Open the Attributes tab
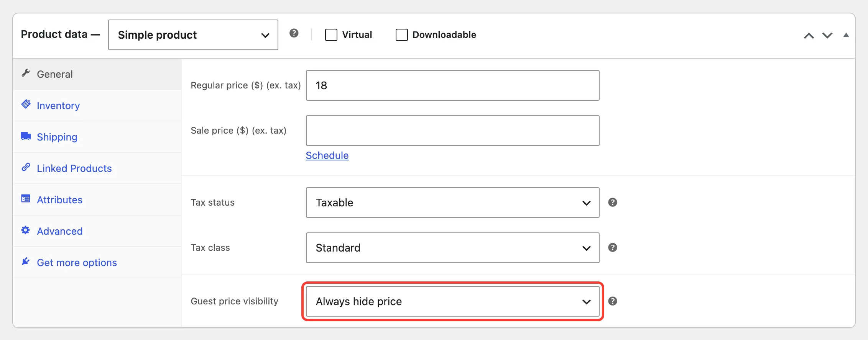Image resolution: width=868 pixels, height=340 pixels. [97, 200]
